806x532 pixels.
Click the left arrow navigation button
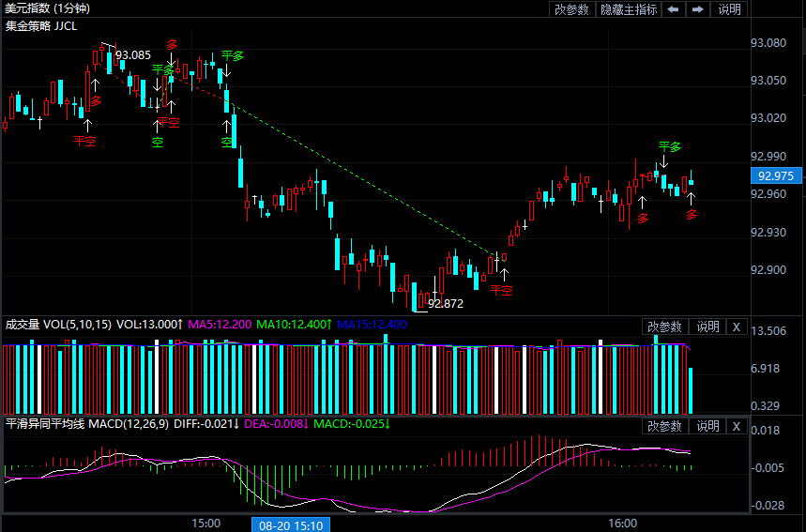pos(674,9)
